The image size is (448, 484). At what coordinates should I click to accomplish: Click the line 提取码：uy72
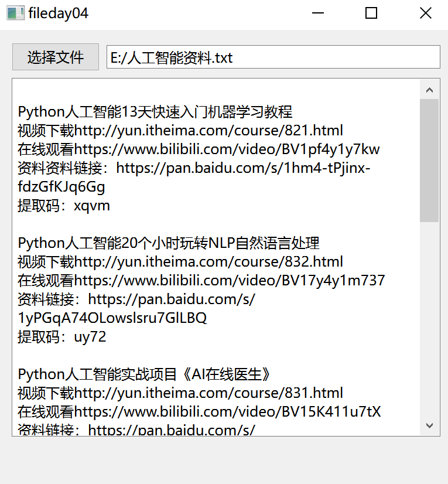(x=61, y=337)
